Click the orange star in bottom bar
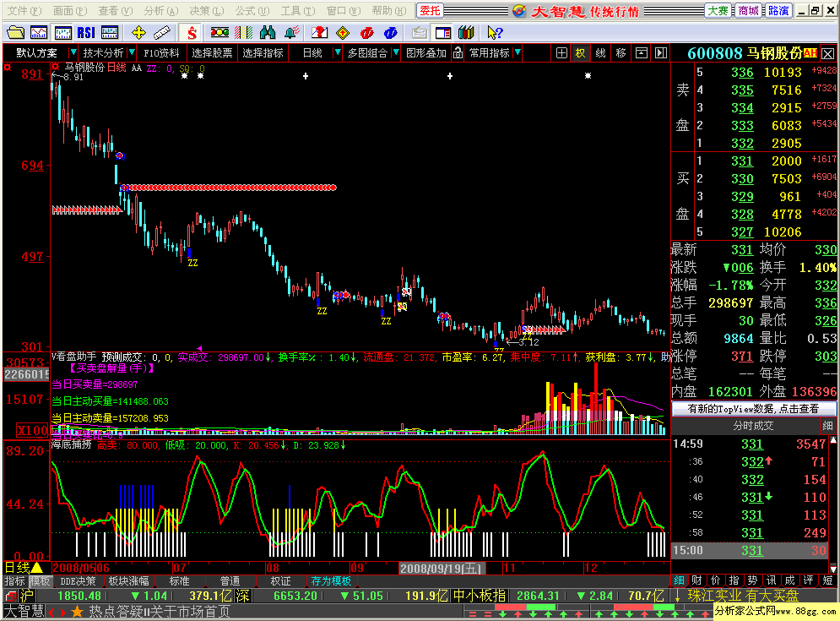Image resolution: width=840 pixels, height=621 pixels. pyautogui.click(x=77, y=612)
